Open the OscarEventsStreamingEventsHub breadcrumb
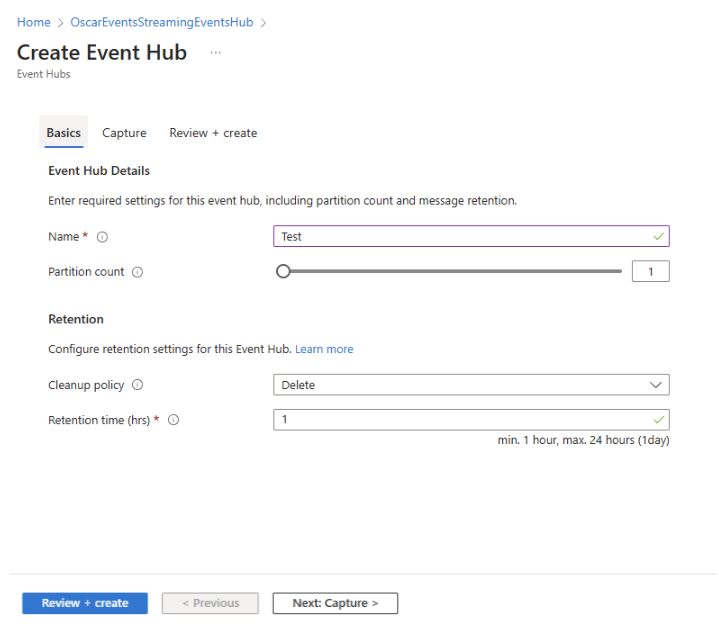 pyautogui.click(x=161, y=22)
